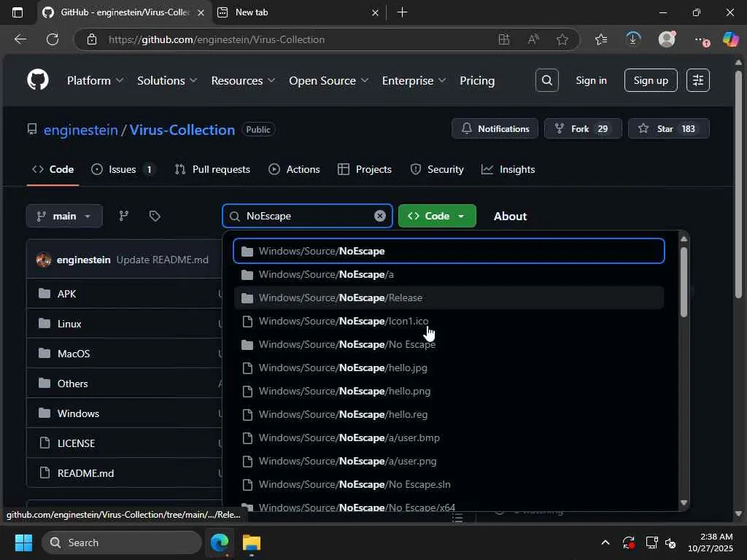The image size is (747, 560).
Task: Expand the green Code dropdown button
Action: (x=437, y=216)
